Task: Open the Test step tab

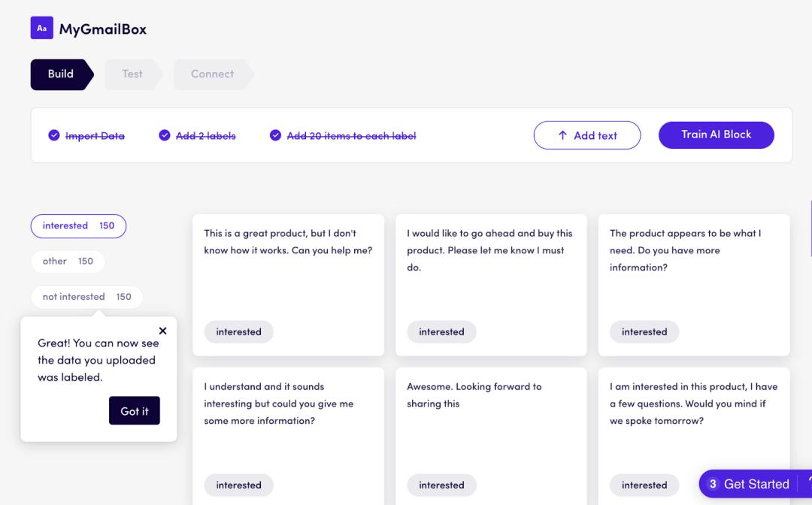Action: [x=132, y=74]
